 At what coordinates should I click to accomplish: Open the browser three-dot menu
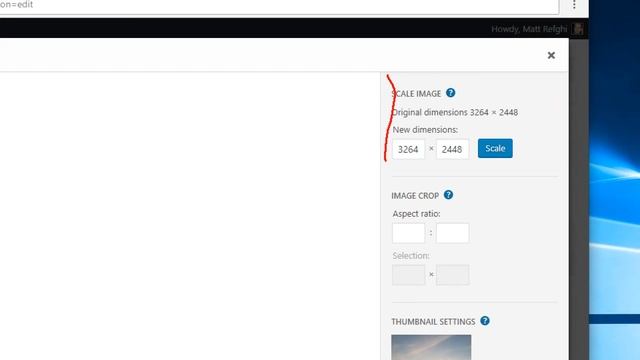pos(574,4)
